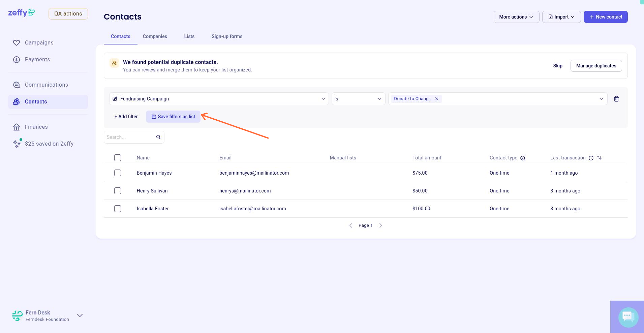Click the duplicate contacts banner icon
This screenshot has width=644, height=333.
(x=114, y=63)
